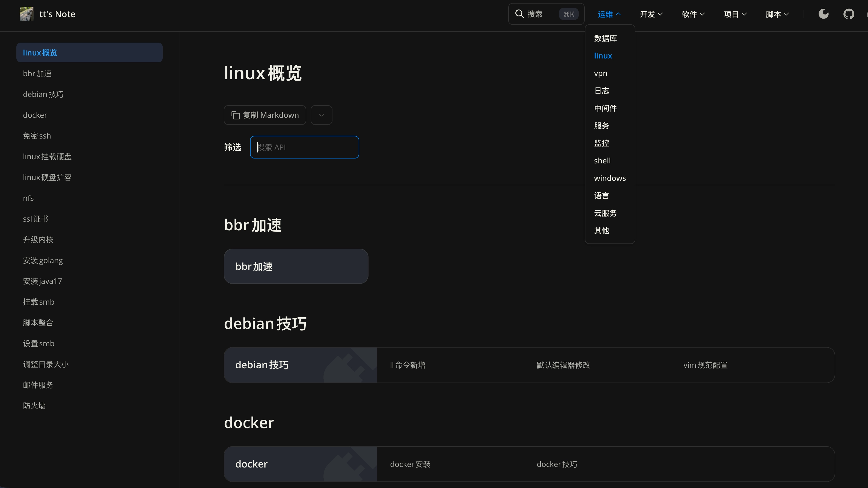Open the GitHub repository icon
The height and width of the screenshot is (488, 868).
pos(848,14)
